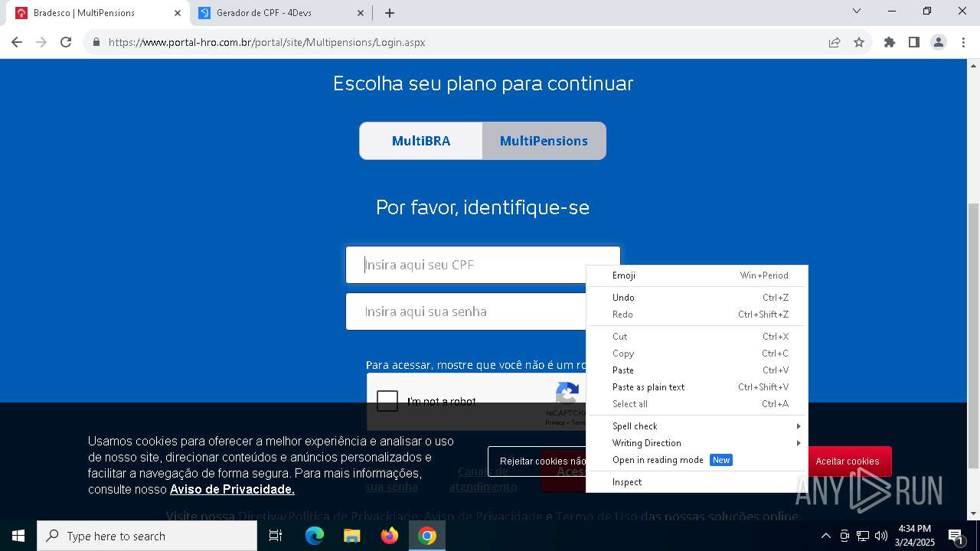Check the I'm not a robot checkbox
The width and height of the screenshot is (980, 551).
pos(387,401)
